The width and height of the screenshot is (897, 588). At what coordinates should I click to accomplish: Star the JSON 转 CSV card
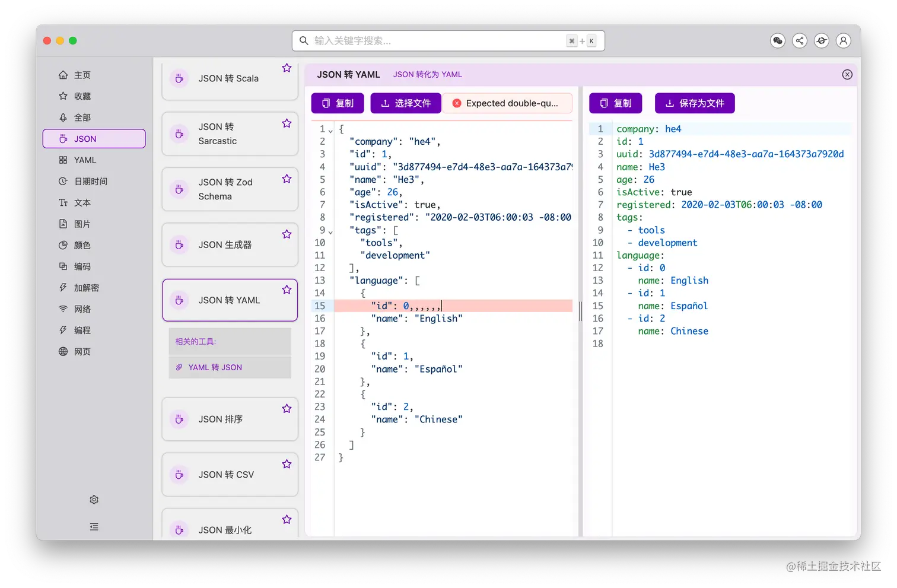[x=287, y=464]
